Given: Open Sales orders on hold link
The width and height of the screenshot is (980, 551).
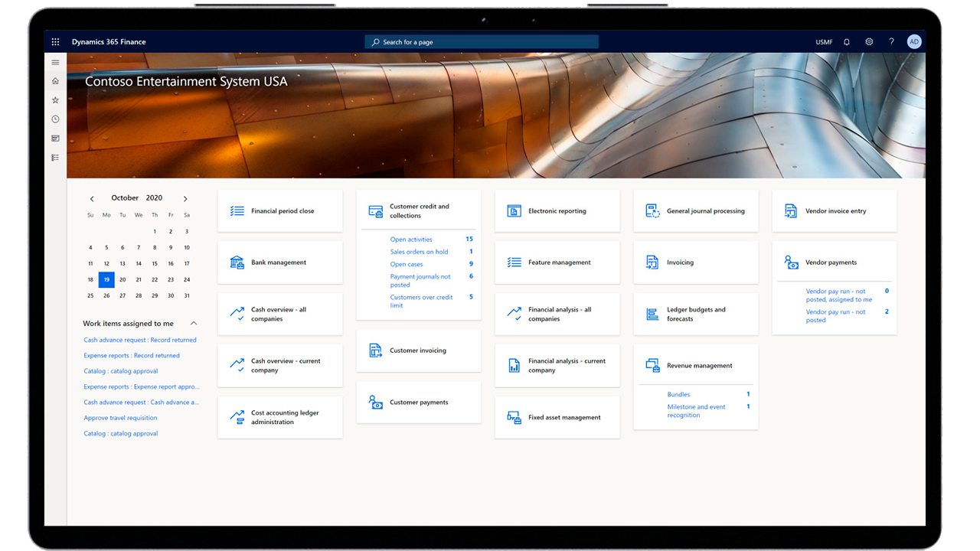Looking at the screenshot, I should 420,252.
